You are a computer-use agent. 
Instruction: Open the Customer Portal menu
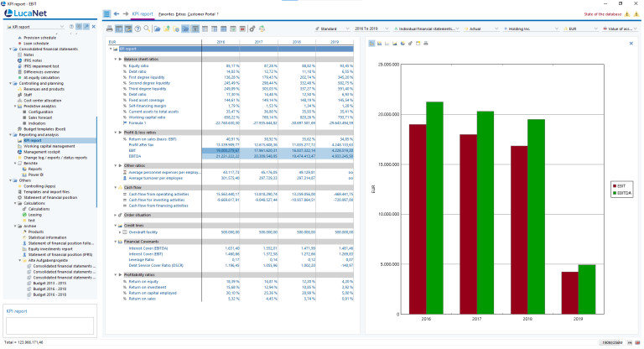(202, 14)
